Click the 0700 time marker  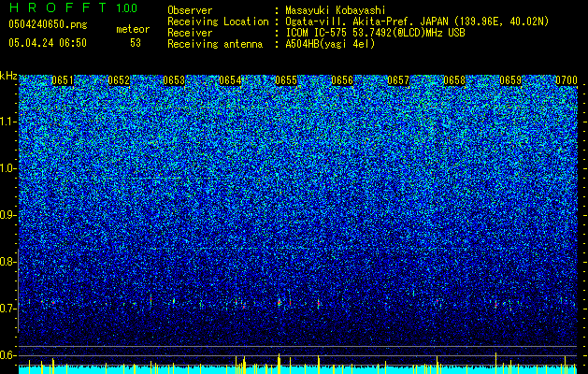click(x=566, y=80)
